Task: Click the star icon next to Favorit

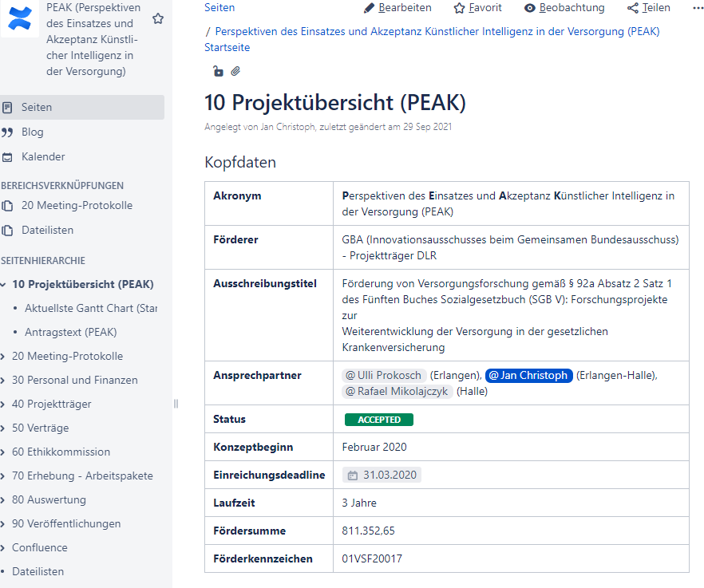Action: (459, 8)
